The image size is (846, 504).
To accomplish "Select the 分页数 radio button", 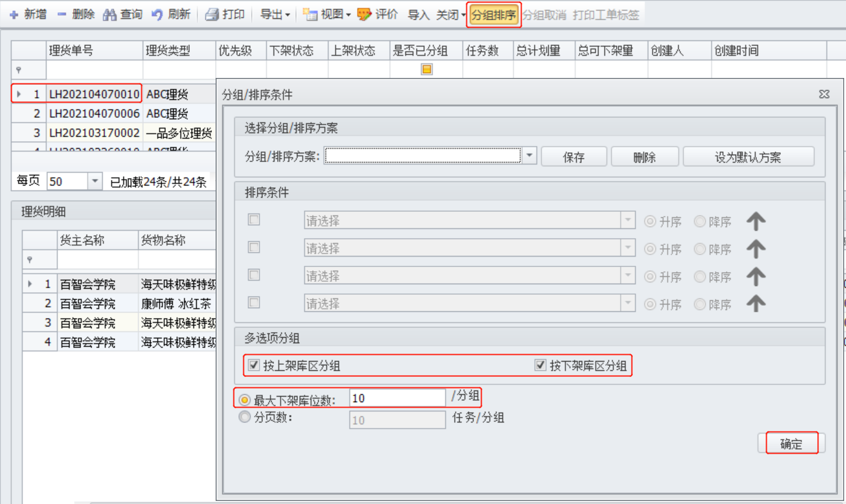I will [245, 417].
